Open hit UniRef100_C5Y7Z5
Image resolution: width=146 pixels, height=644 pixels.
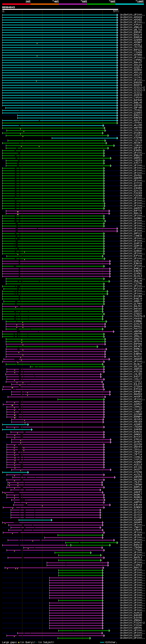[131, 47]
